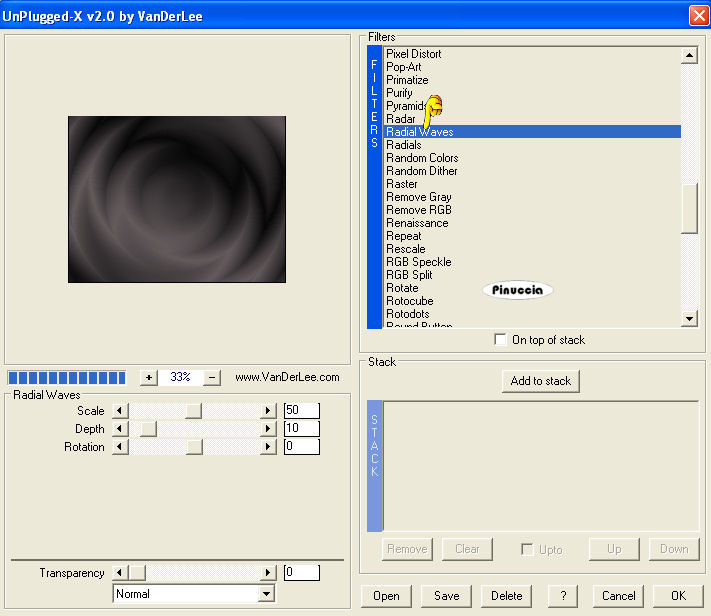Viewport: 711px width, 616px height.
Task: Click the Scale value input field
Action: point(301,411)
